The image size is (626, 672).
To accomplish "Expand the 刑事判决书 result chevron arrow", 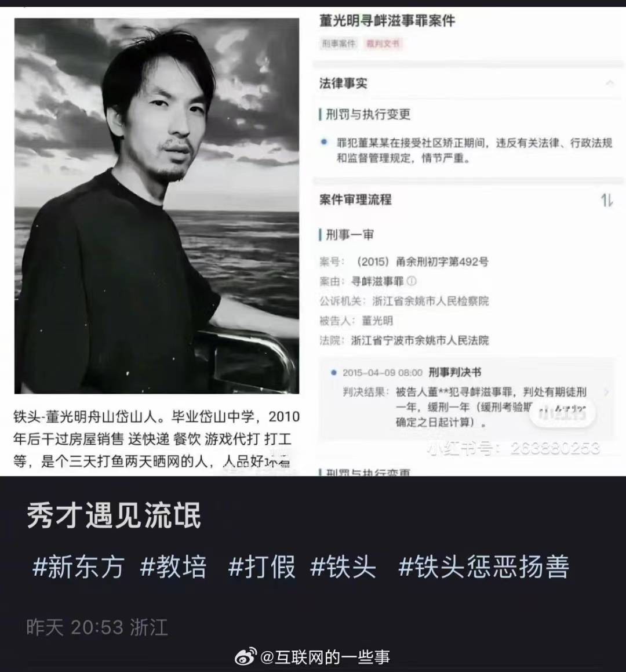I will [x=606, y=392].
